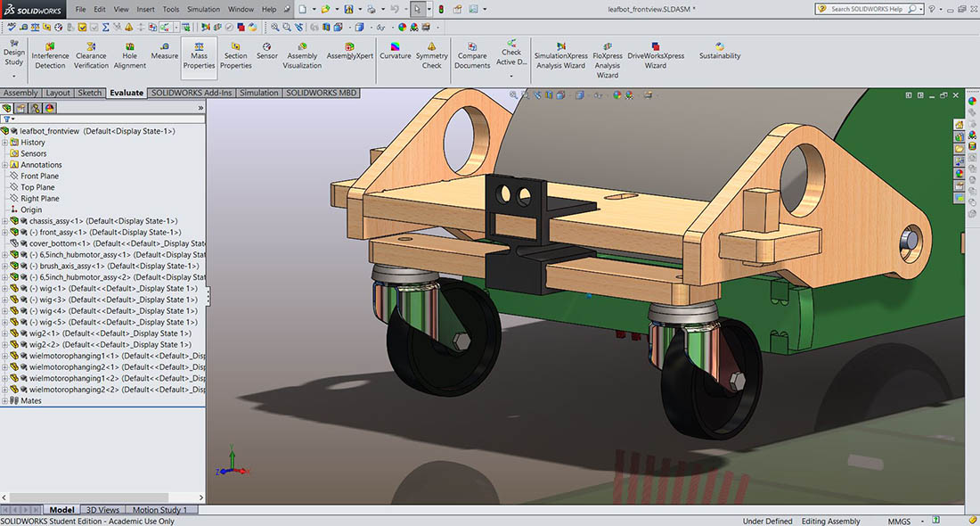980x526 pixels.
Task: Select the Top Plane
Action: (x=37, y=187)
